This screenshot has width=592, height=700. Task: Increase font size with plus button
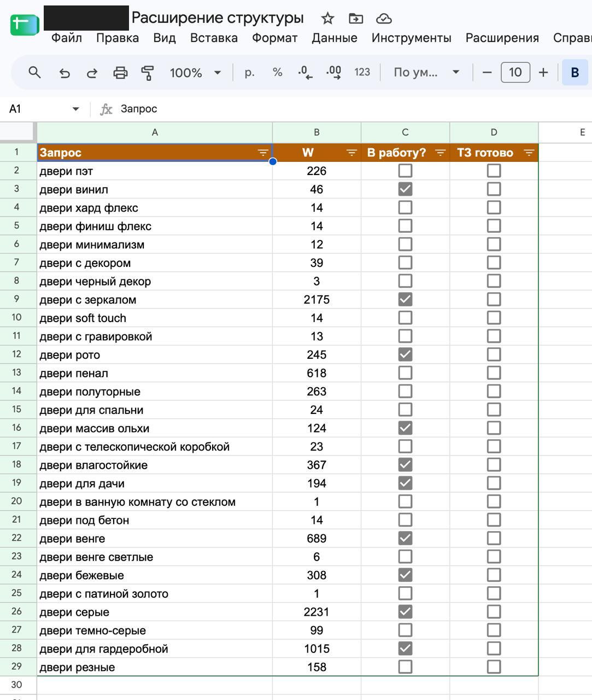tap(543, 72)
